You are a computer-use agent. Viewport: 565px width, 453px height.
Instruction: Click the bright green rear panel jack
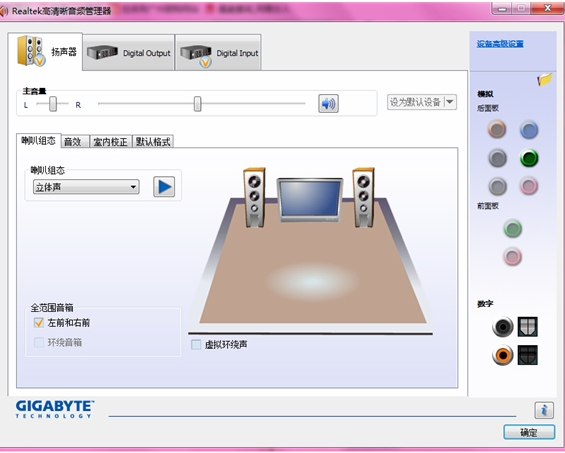[529, 158]
